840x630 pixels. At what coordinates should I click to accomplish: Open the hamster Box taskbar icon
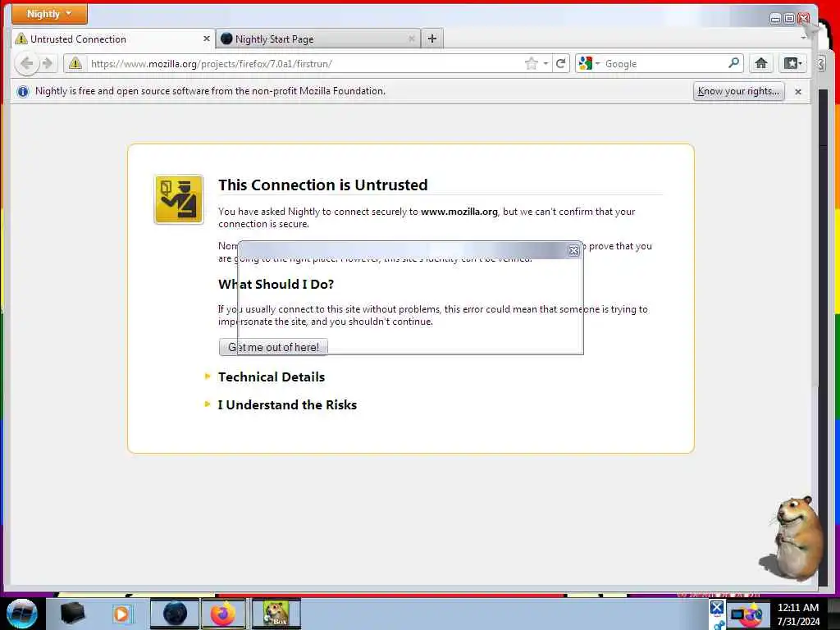pos(276,614)
